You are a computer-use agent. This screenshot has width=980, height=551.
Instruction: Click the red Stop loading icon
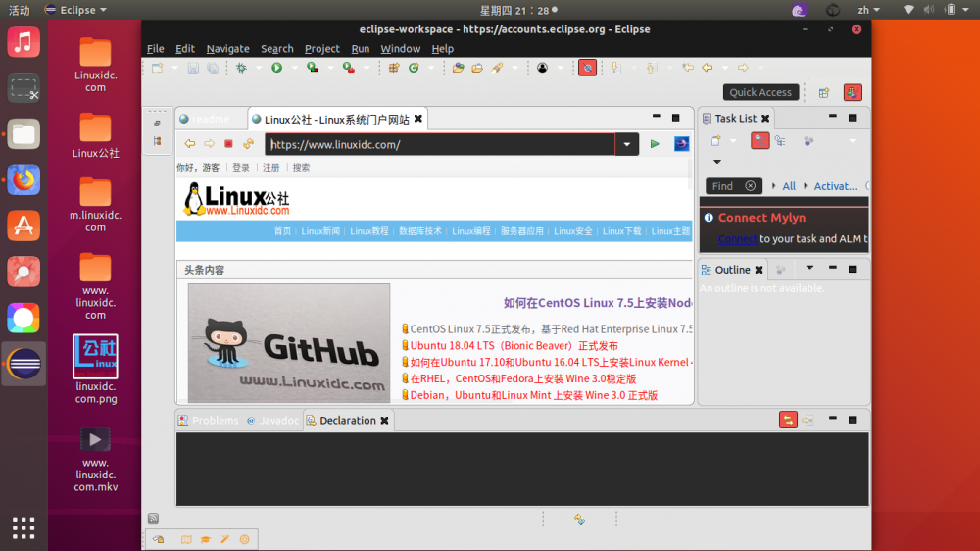[228, 144]
